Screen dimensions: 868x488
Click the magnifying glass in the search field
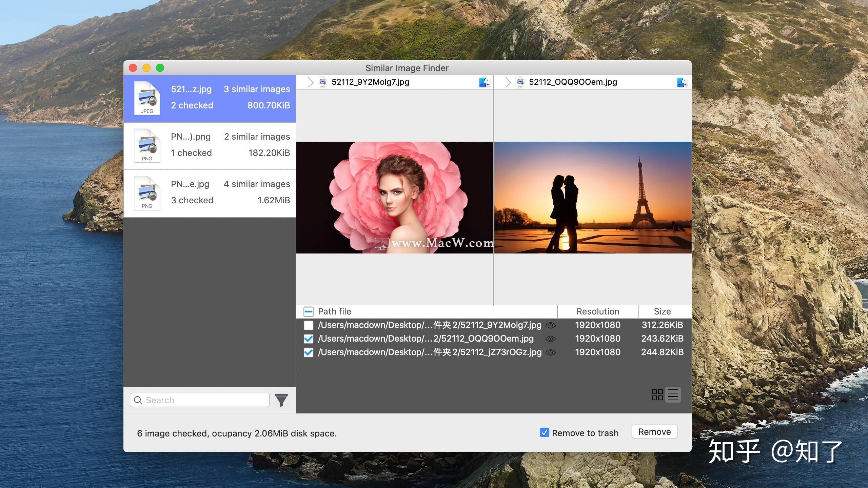[x=138, y=400]
